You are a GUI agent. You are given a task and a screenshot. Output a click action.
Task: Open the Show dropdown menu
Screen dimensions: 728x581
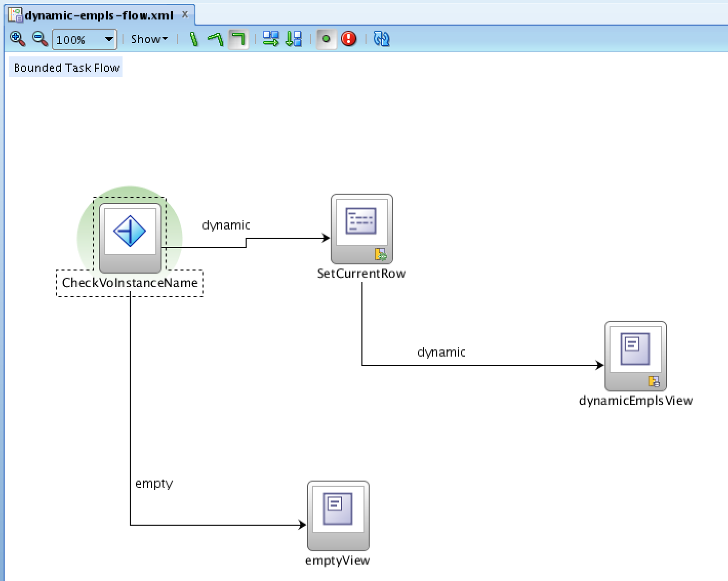(x=149, y=39)
